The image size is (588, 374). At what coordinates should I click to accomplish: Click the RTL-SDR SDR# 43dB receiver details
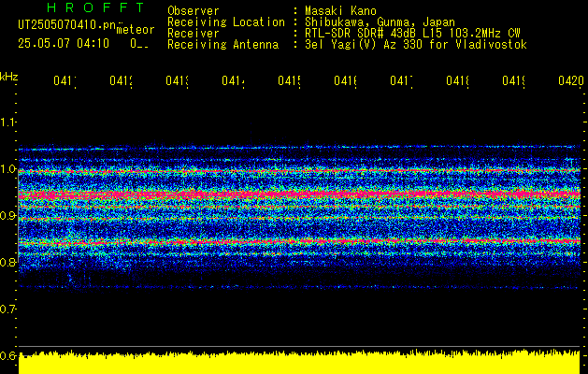click(x=412, y=34)
